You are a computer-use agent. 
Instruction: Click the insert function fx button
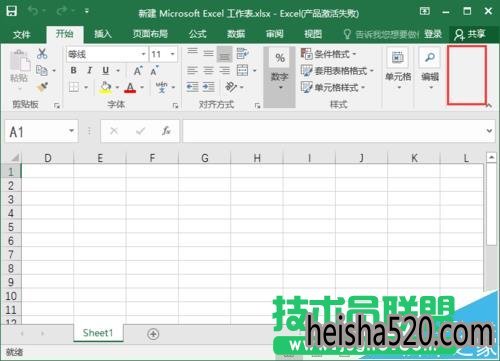pos(166,131)
